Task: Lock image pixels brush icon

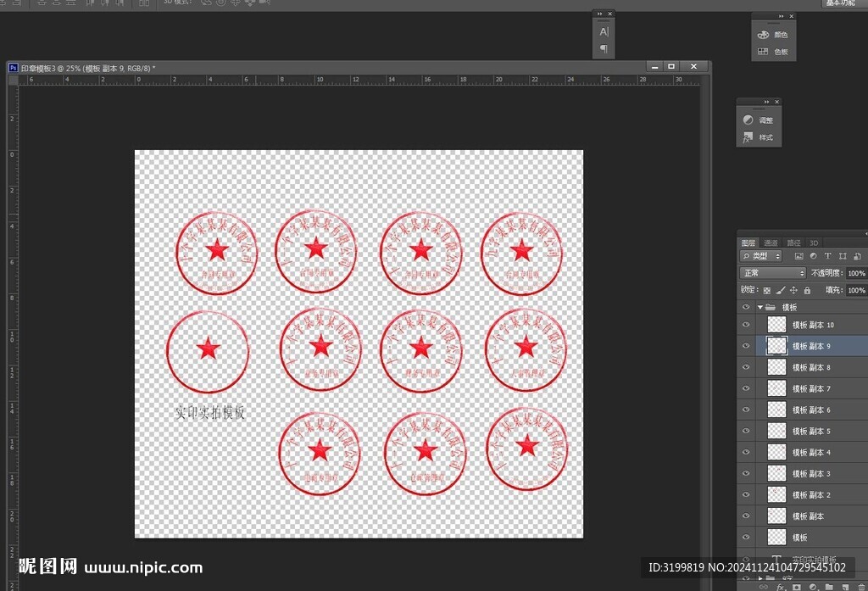Action: (781, 290)
